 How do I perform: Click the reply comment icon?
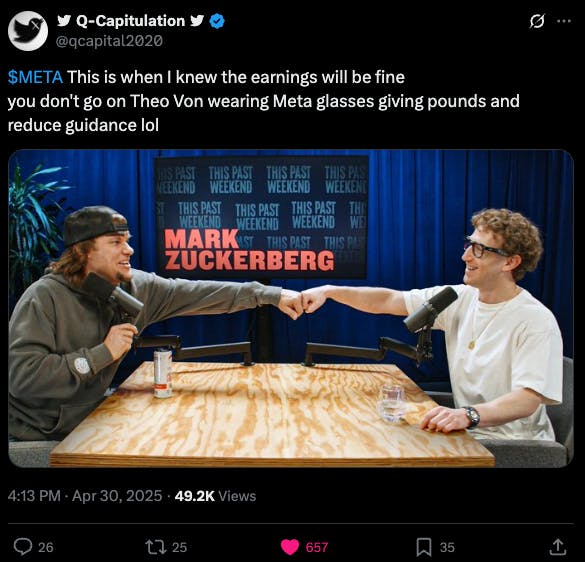(23, 547)
